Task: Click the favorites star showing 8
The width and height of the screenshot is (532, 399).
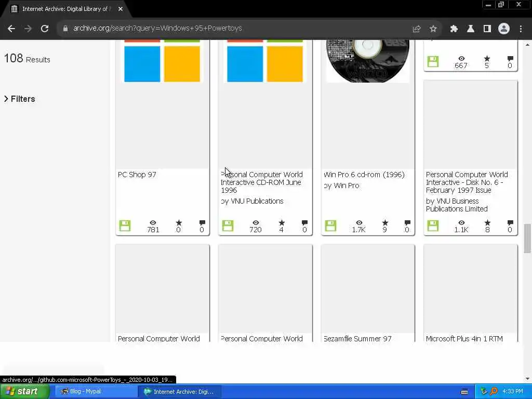Action: coord(487,222)
